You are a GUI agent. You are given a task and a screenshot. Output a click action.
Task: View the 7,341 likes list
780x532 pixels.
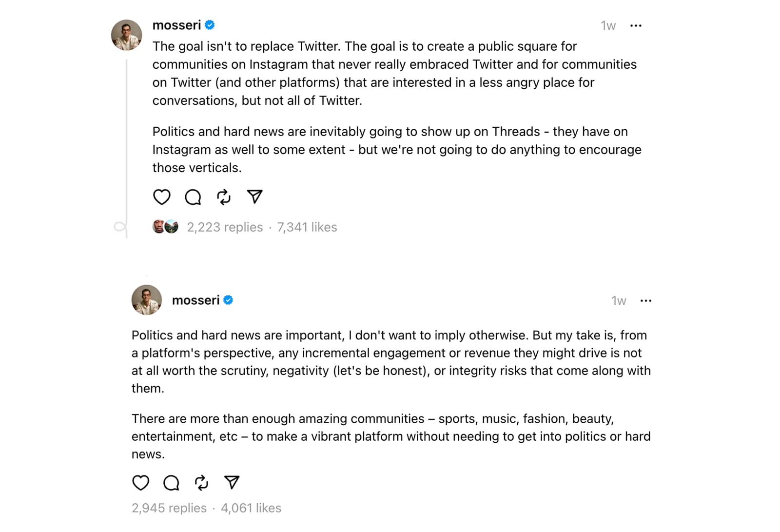pyautogui.click(x=307, y=227)
